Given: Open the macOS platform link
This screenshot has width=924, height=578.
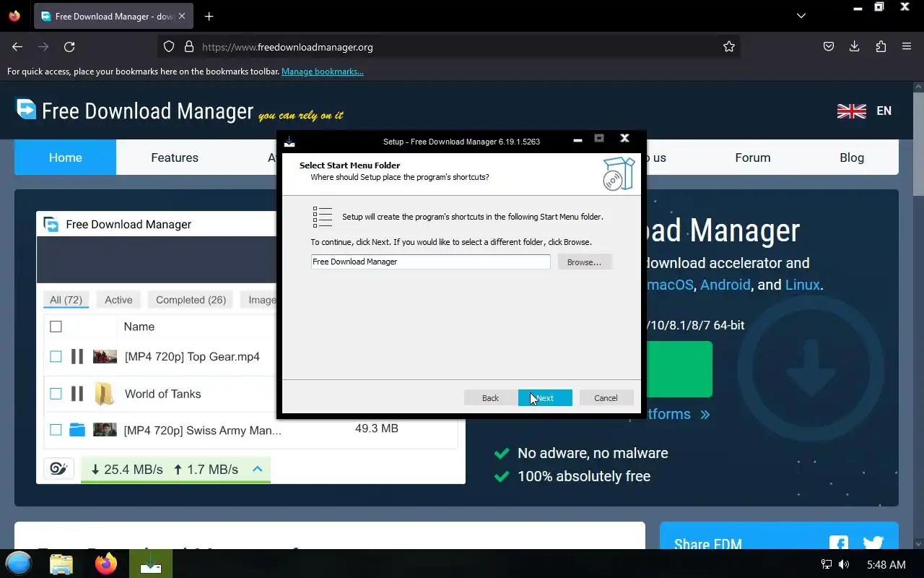Looking at the screenshot, I should pos(670,285).
